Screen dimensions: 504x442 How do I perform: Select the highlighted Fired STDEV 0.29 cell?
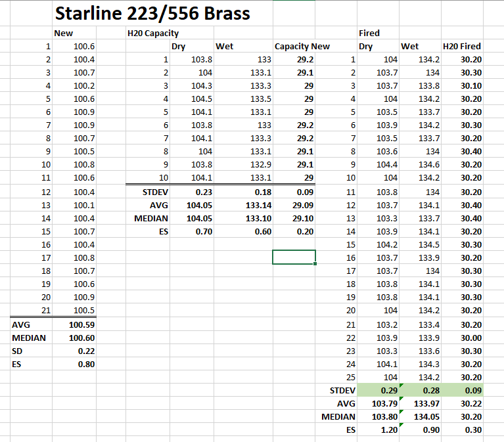coord(378,390)
